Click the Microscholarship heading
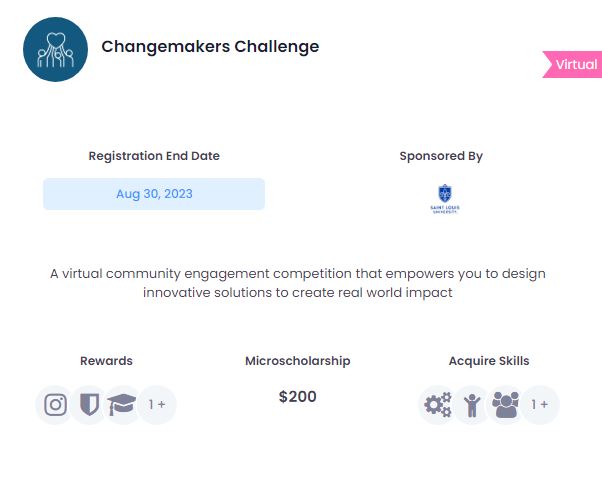This screenshot has width=602, height=490. point(298,361)
